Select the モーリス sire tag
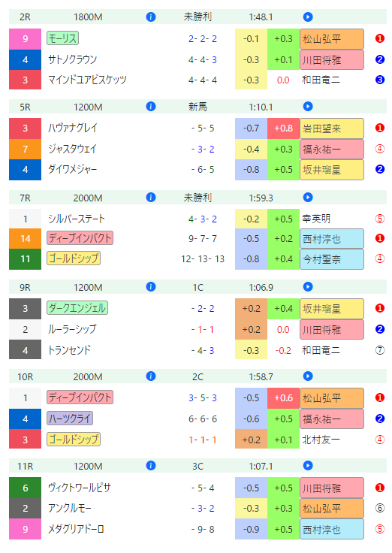 pyautogui.click(x=63, y=38)
